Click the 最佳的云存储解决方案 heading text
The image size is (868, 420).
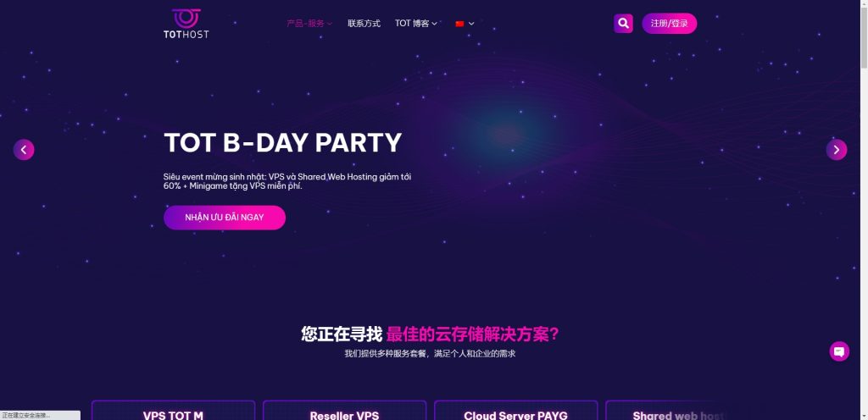click(472, 334)
